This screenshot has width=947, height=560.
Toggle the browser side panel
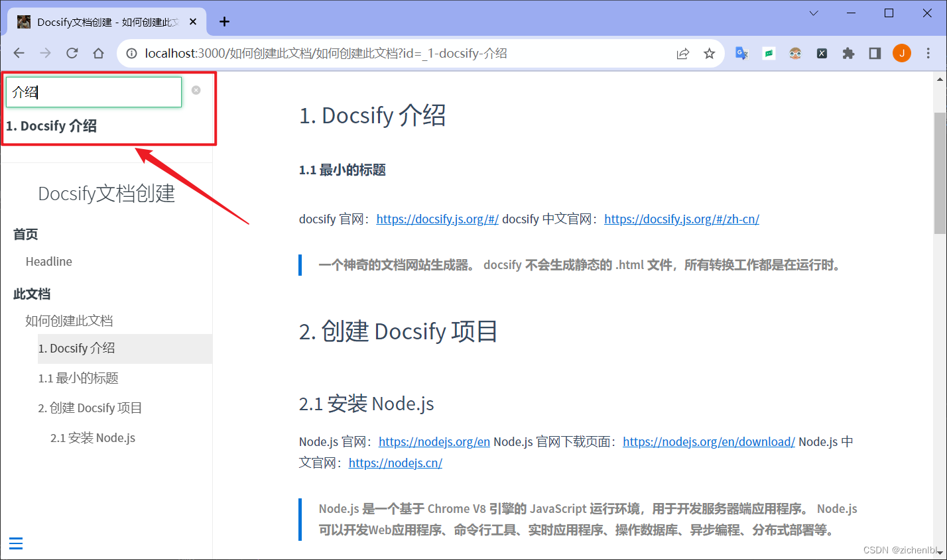click(875, 54)
